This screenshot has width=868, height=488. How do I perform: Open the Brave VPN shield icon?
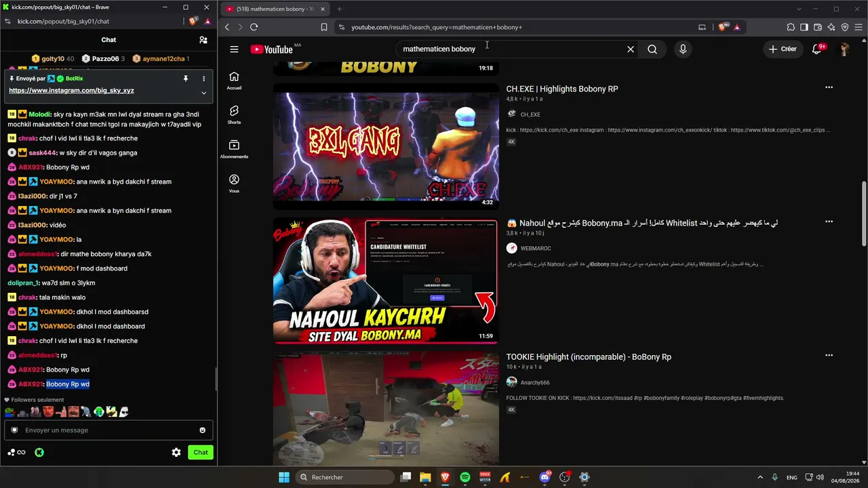point(845,27)
